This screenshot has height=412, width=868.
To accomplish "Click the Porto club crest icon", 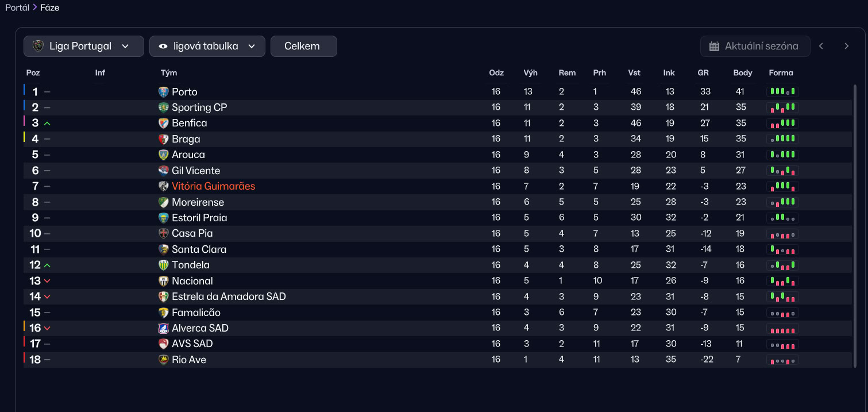I will [164, 92].
